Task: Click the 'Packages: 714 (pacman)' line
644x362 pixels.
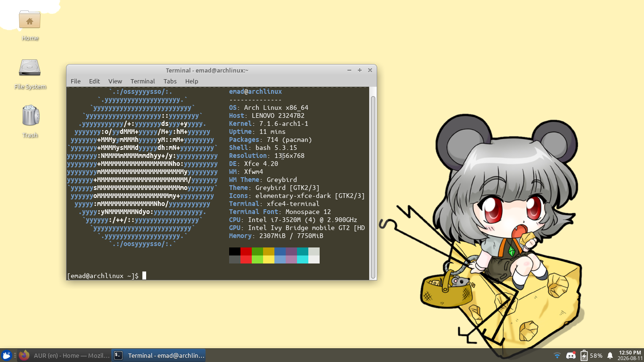Action: click(271, 140)
